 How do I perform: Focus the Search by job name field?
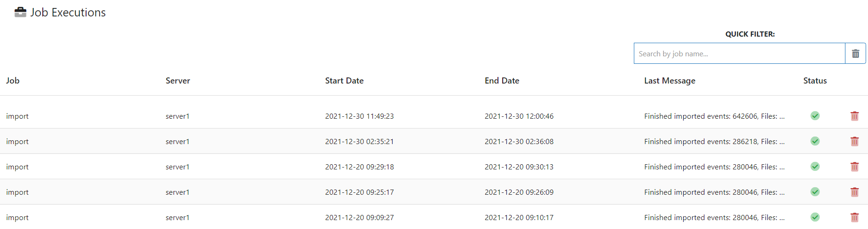(739, 53)
